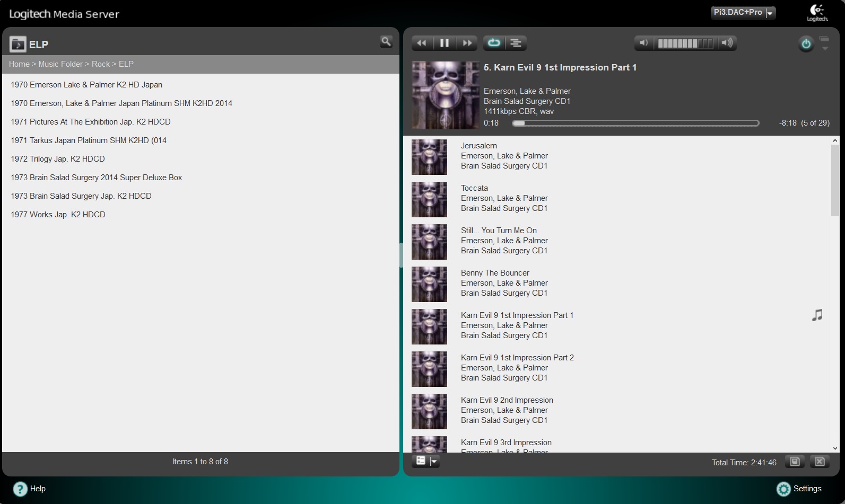The image size is (845, 504).
Task: Click the Toccata track thumbnail
Action: coord(430,199)
